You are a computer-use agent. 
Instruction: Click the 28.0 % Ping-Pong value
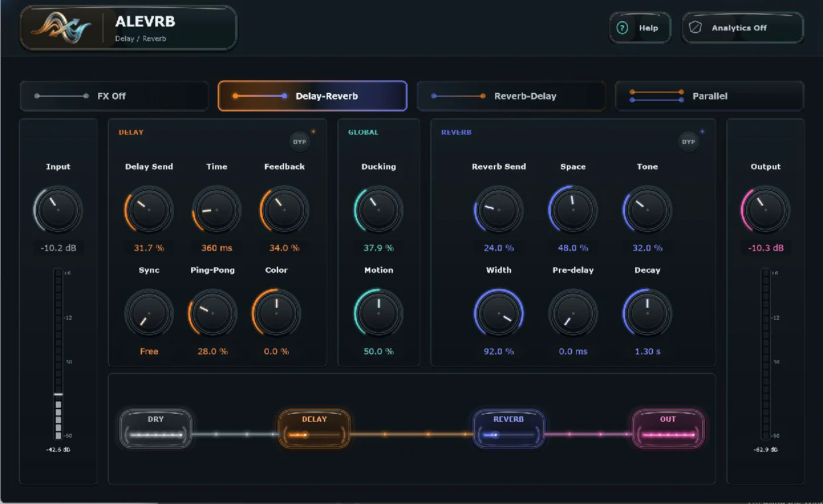pos(212,351)
